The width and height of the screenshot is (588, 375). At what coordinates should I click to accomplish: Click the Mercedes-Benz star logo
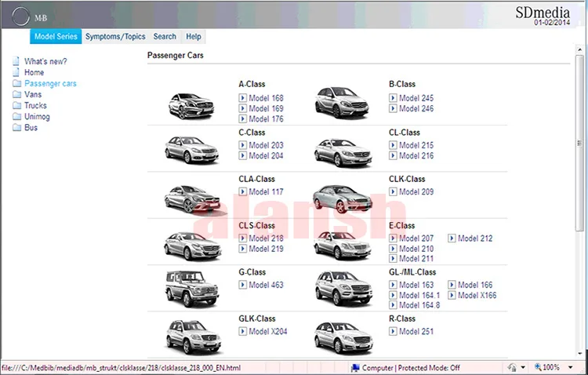coord(20,16)
